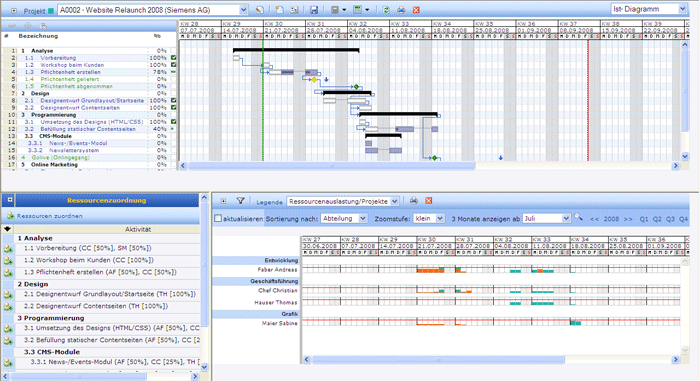Expand the resource chart panel plus icon
The width and height of the screenshot is (700, 381).
(223, 201)
